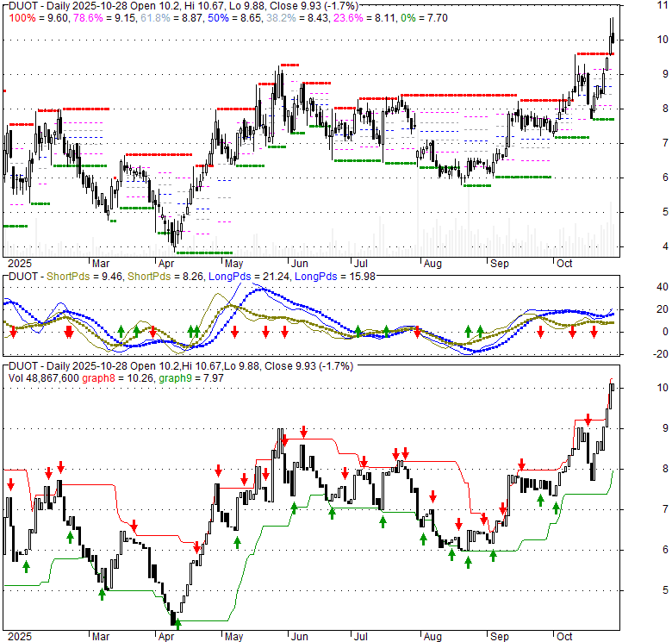Click the 2025 date label under top chart

pyautogui.click(x=20, y=264)
